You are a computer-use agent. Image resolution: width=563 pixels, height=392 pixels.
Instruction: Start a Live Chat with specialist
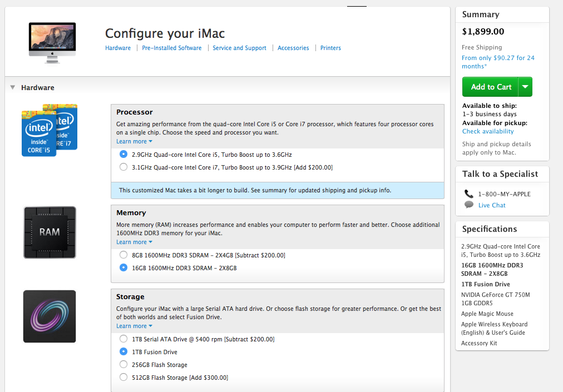[x=492, y=205]
